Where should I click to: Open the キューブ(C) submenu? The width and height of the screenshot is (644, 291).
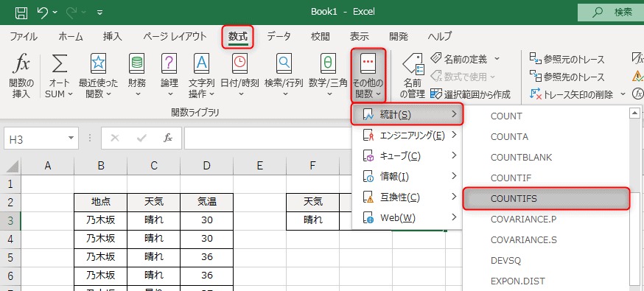(407, 155)
